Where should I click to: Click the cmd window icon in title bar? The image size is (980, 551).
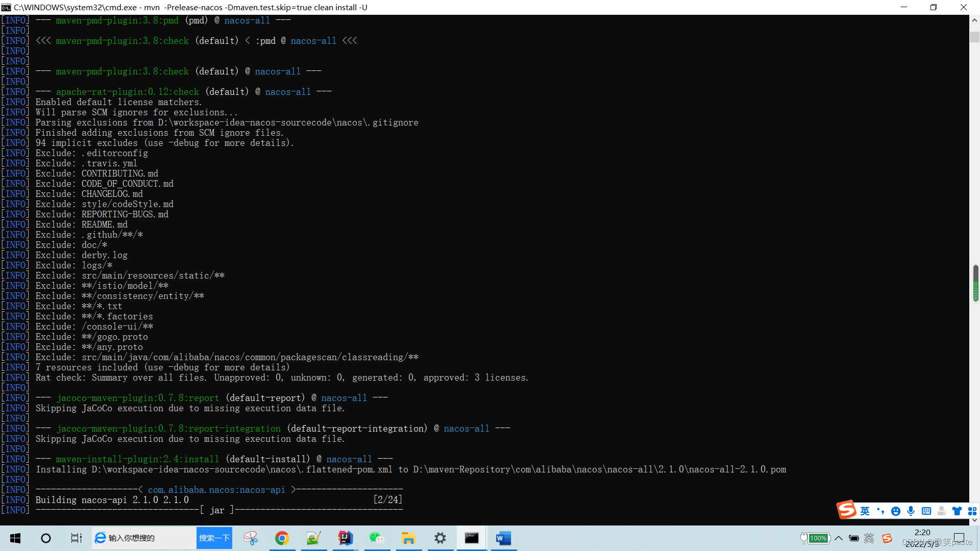tap(6, 7)
